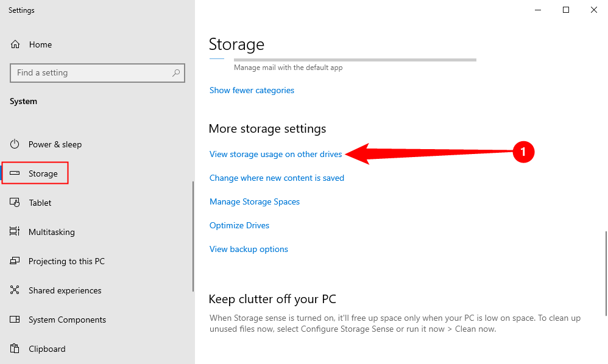Click the Multitasking icon

point(15,232)
